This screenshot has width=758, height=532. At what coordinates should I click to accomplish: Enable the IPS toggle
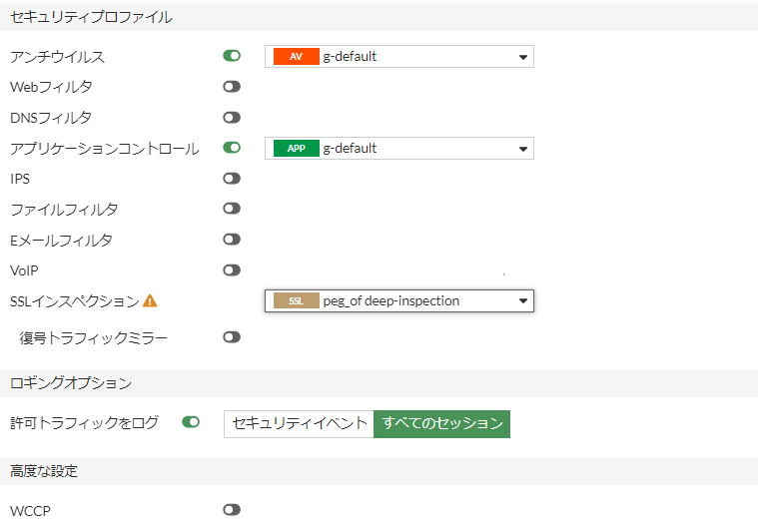232,179
